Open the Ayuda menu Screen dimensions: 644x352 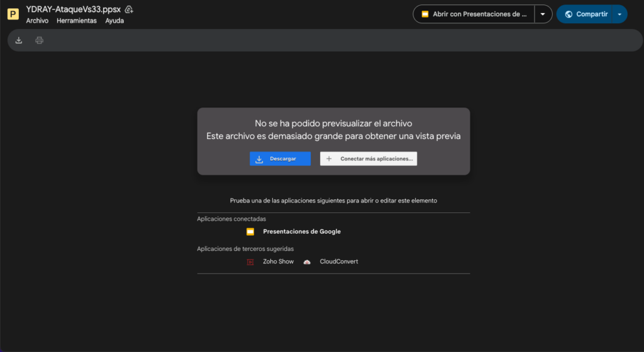pos(114,21)
